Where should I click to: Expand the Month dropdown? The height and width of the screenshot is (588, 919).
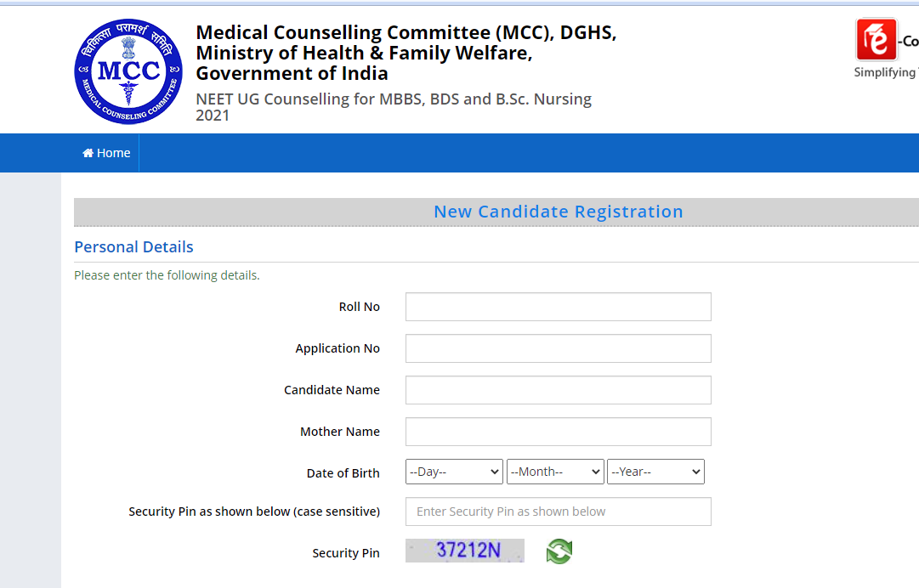(x=554, y=472)
